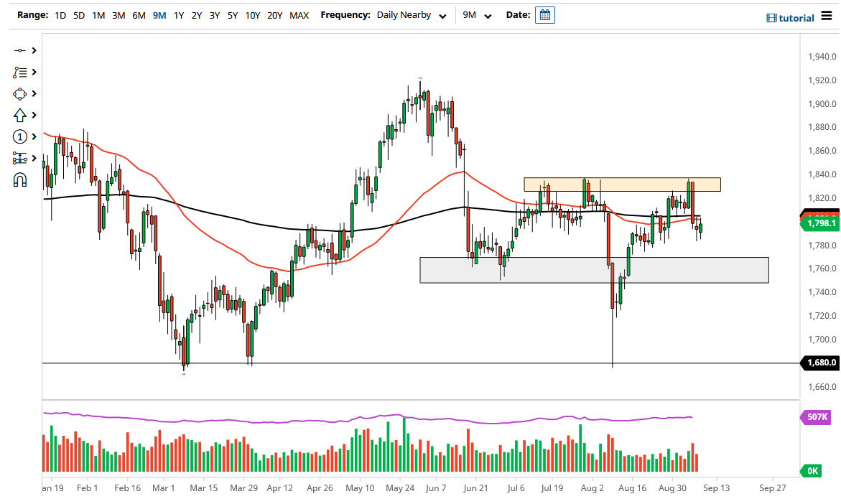
Task: Set range to 10Y
Action: 253,15
